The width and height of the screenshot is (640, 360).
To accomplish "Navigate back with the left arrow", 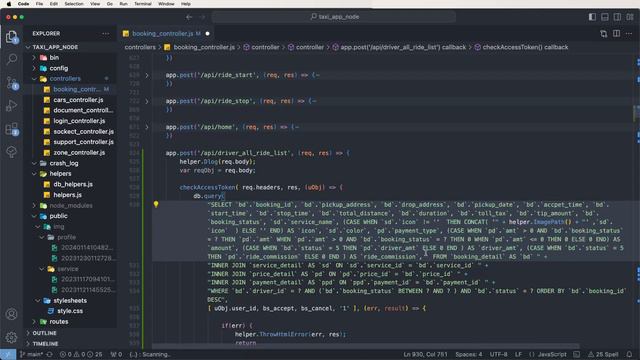I will click(x=189, y=17).
